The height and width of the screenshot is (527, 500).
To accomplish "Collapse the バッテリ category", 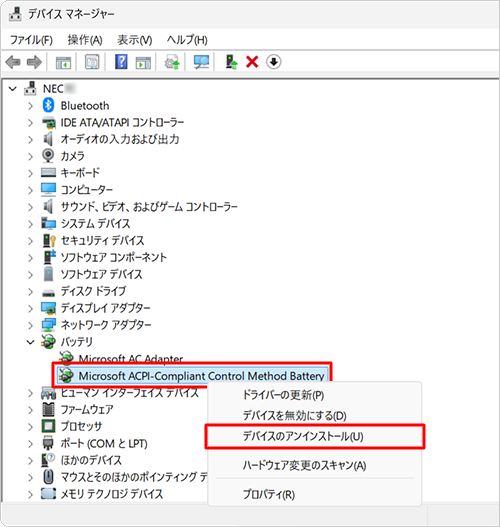I will click(x=31, y=342).
